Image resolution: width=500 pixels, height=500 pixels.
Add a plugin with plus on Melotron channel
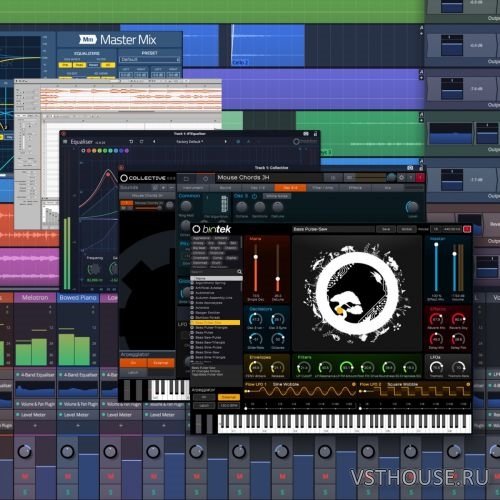[x=35, y=426]
